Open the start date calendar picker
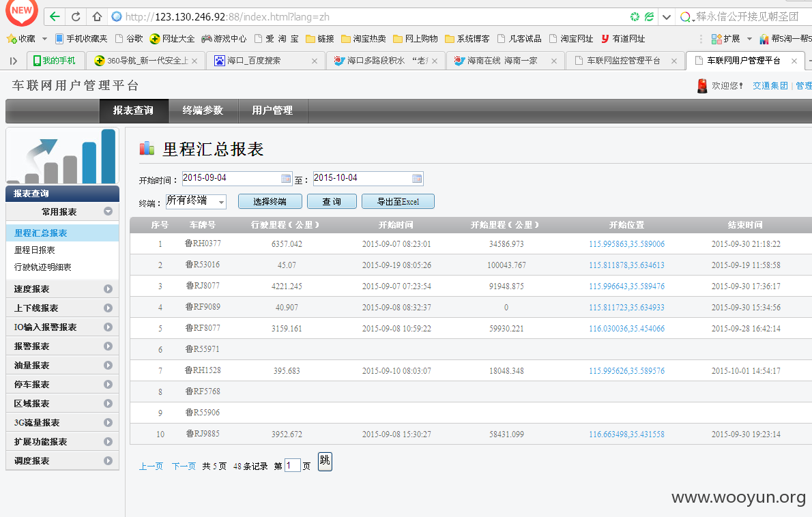The image size is (812, 517). point(286,179)
